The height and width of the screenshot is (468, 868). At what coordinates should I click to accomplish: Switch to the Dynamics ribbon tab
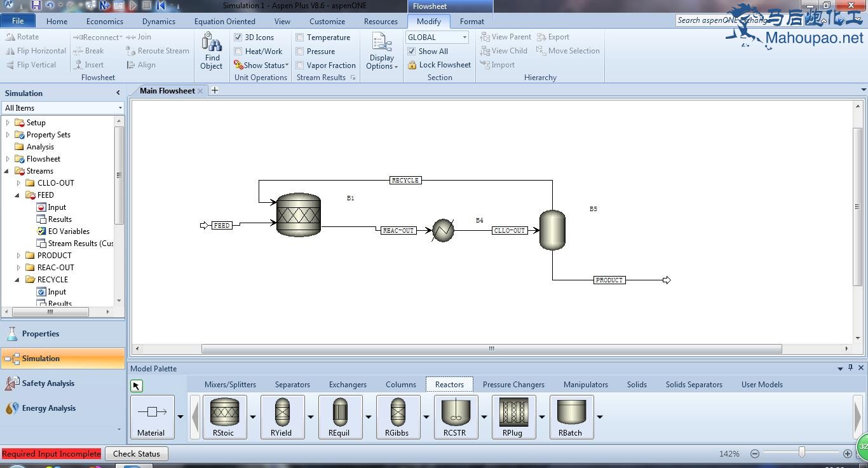point(159,21)
